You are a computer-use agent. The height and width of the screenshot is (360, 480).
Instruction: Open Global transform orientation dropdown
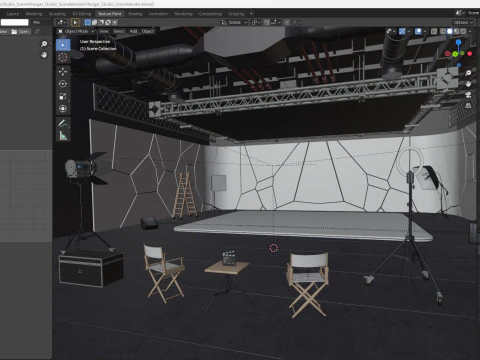(x=234, y=22)
